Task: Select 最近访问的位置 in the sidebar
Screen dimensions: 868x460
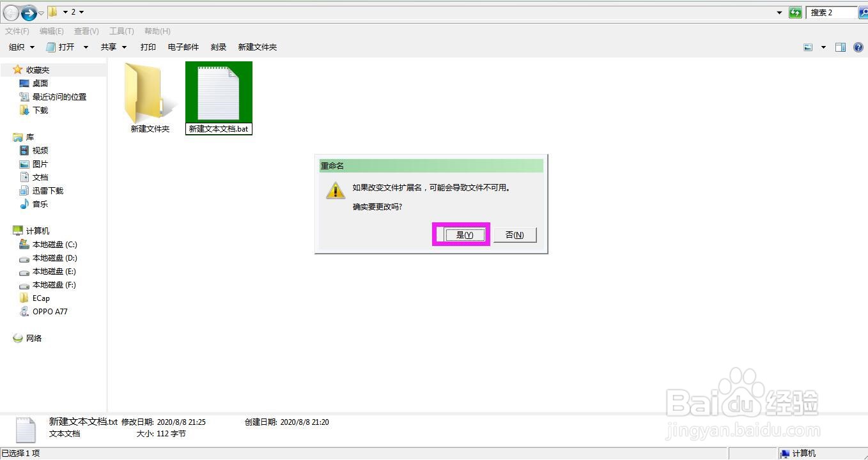Action: 59,97
